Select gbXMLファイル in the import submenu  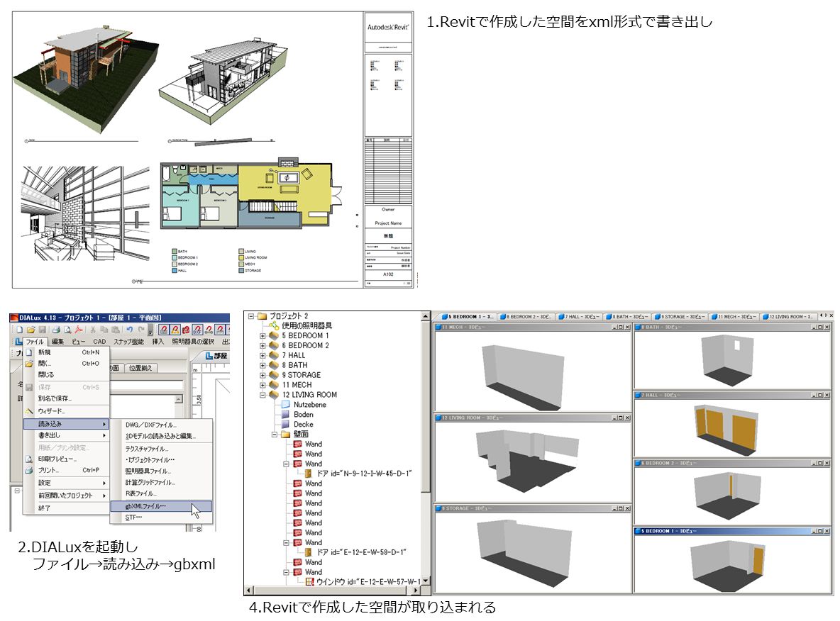[x=161, y=506]
